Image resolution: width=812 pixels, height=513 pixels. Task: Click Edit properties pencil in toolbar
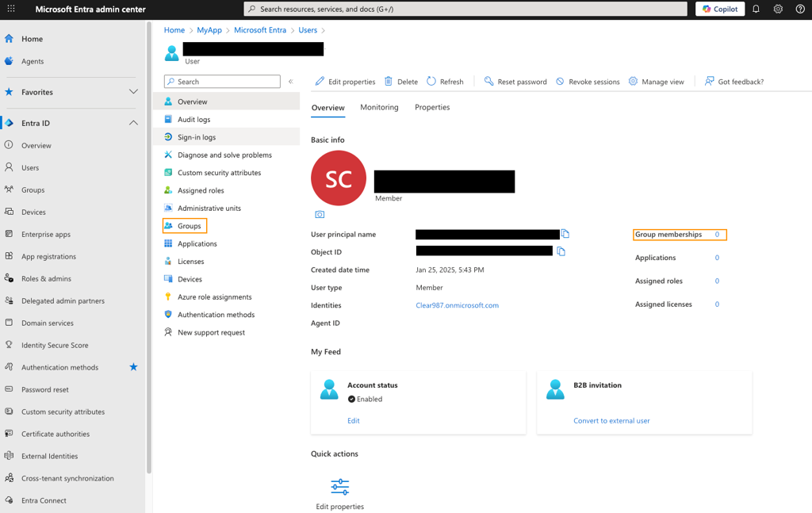pos(320,82)
